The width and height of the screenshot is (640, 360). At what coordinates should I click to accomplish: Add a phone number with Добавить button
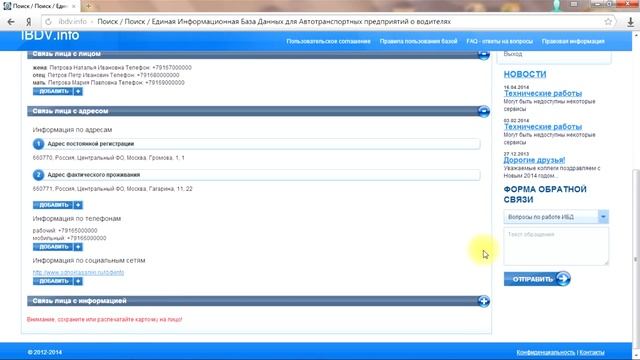click(58, 247)
